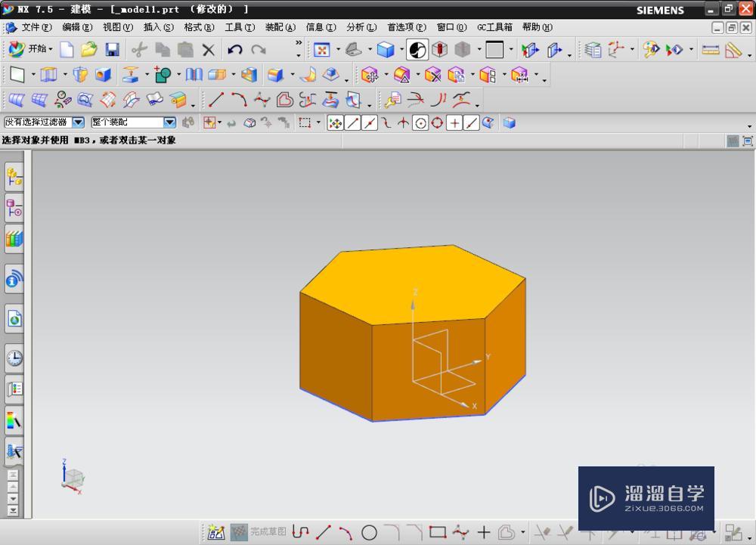Toggle Point on Curve snap option
The image size is (756, 545).
(x=471, y=123)
